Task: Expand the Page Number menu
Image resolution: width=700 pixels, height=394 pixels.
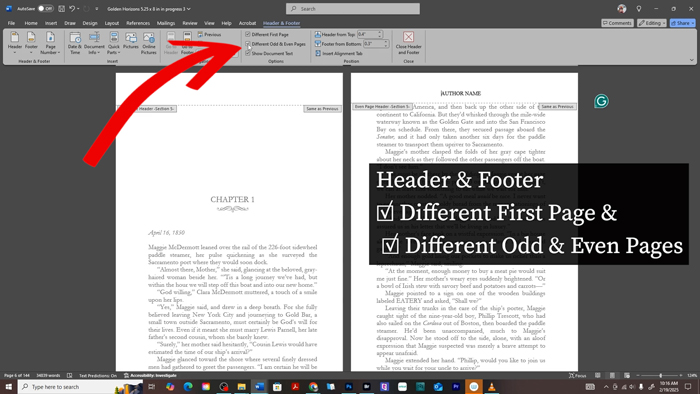Action: pos(50,43)
